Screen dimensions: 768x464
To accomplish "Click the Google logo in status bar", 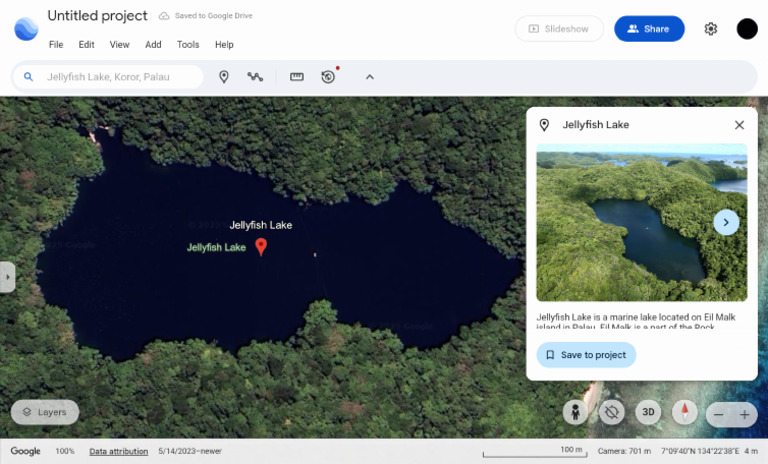I will (25, 451).
